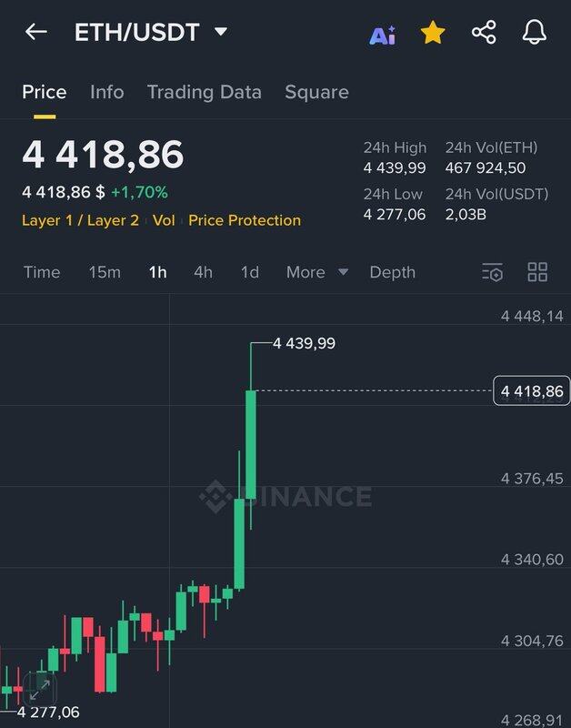Open chart indicator settings icon
The height and width of the screenshot is (728, 571).
(x=493, y=272)
